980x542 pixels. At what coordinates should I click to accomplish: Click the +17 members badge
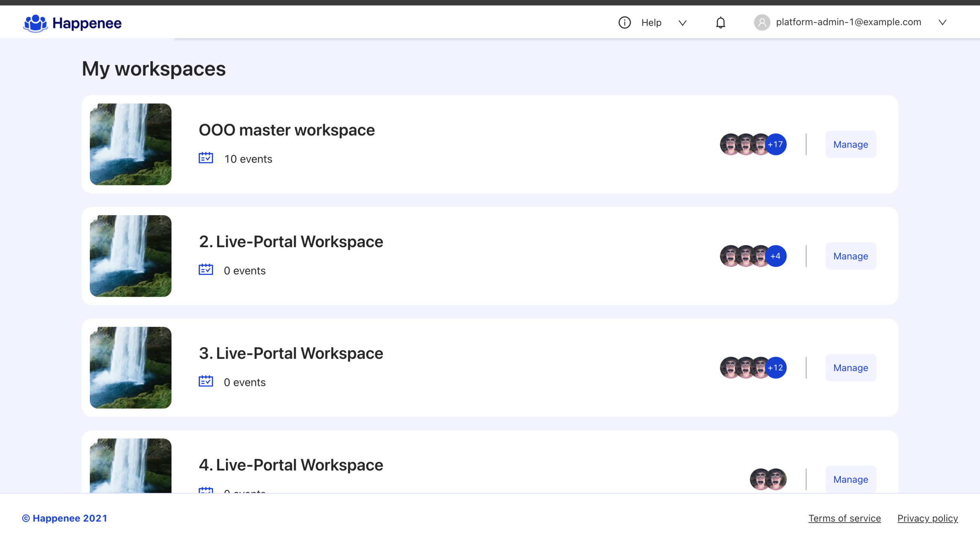point(775,145)
